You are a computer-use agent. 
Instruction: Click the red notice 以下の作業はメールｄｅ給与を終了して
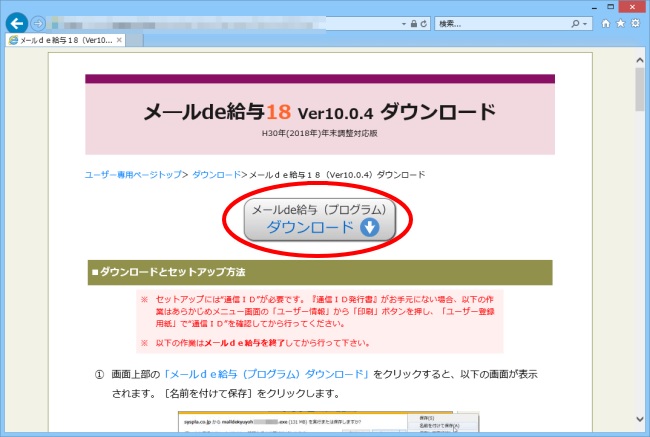pyautogui.click(x=263, y=343)
